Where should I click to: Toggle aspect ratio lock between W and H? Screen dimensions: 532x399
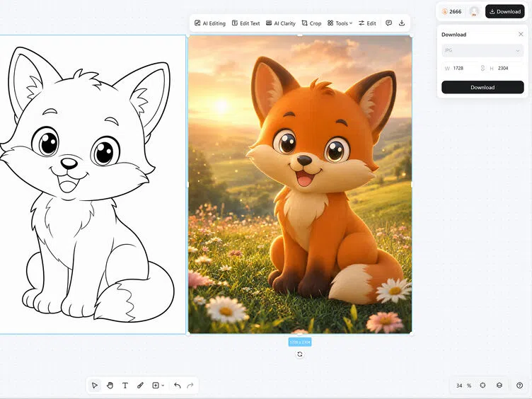click(x=482, y=68)
